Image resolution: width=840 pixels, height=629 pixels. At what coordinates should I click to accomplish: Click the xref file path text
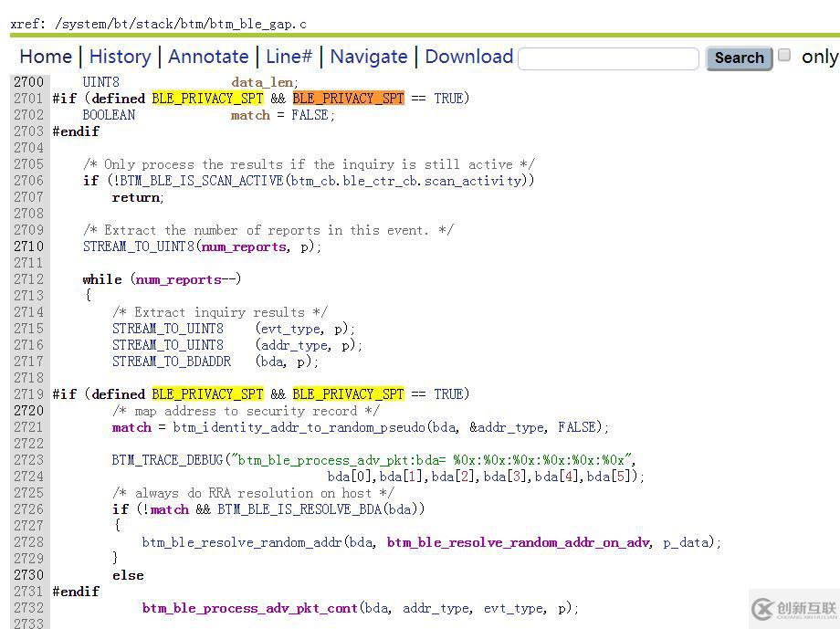point(181,24)
